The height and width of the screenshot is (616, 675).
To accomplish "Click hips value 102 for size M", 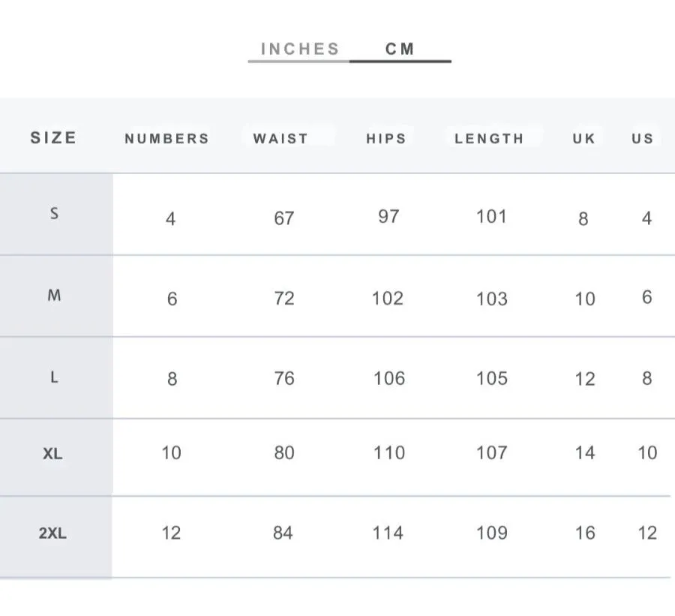I will (x=388, y=298).
